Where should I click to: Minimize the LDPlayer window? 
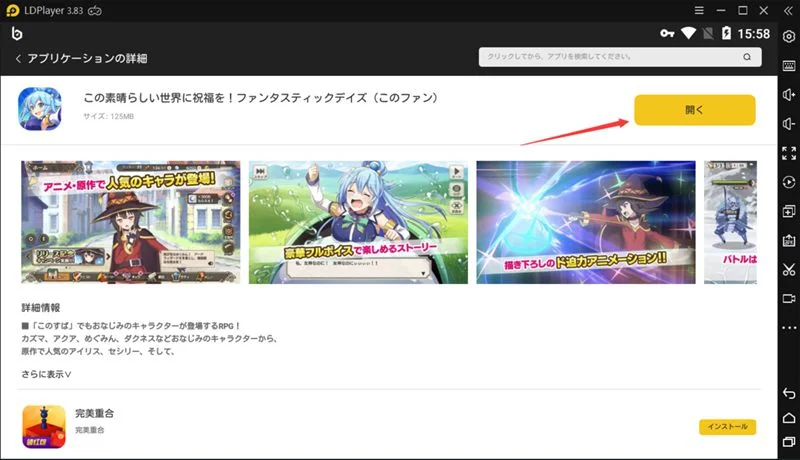pos(721,10)
